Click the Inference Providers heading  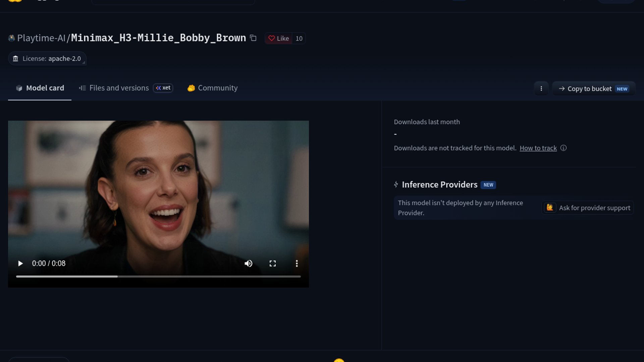click(x=439, y=185)
